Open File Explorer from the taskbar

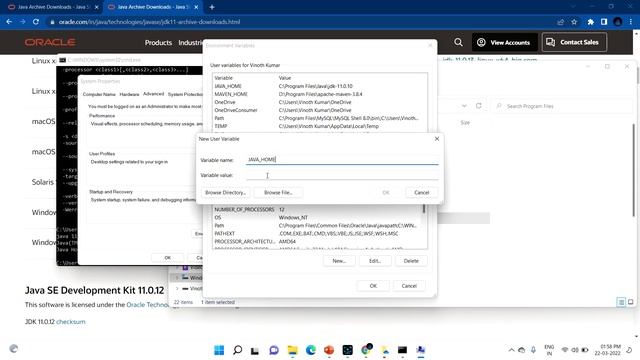click(292, 350)
